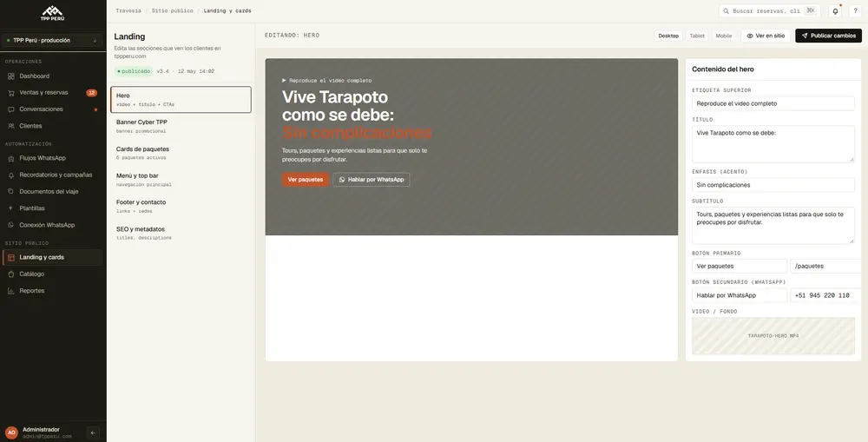Screen dimensions: 868x442
Task: Collapse the sidebar with arrow button
Action: coord(93,432)
